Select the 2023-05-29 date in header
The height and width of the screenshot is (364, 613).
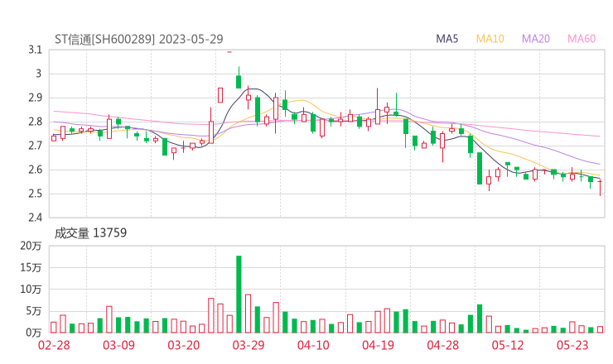click(x=191, y=39)
